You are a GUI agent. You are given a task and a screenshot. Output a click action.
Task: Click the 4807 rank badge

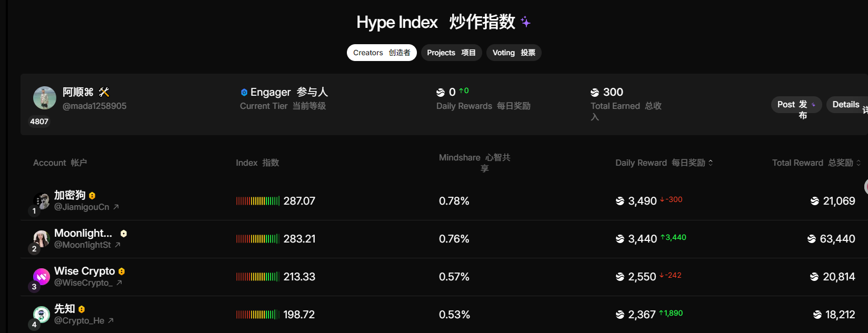click(x=39, y=122)
